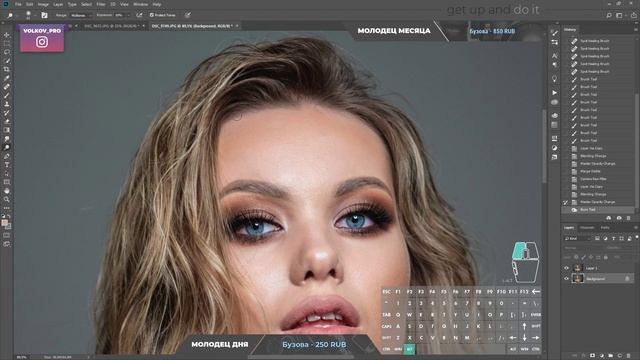
Task: Create a new layer group
Action: [611, 356]
